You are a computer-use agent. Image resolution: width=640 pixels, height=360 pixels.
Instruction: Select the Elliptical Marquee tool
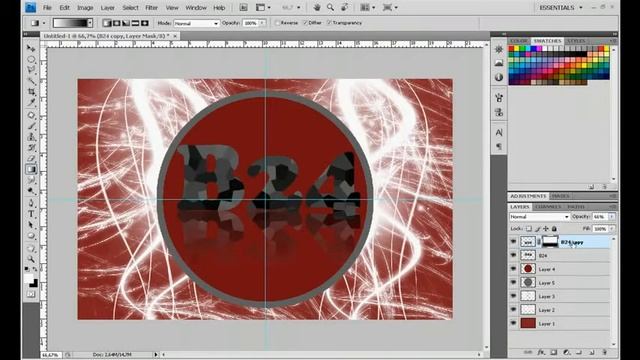(31, 59)
